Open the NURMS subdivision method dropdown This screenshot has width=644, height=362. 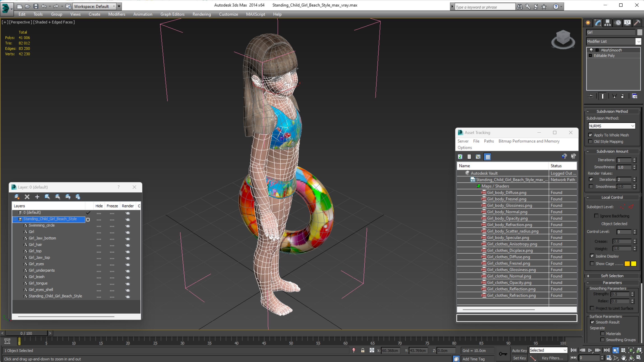pos(611,126)
